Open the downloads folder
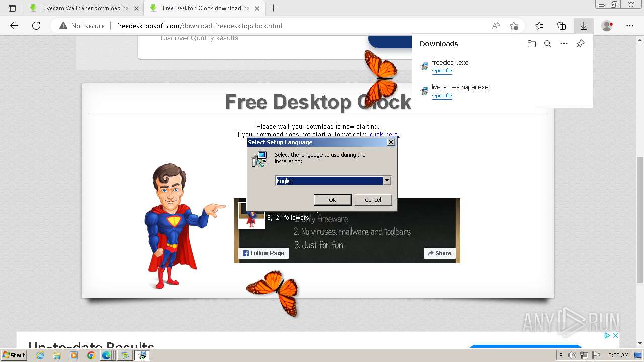The height and width of the screenshot is (362, 644). point(532,44)
